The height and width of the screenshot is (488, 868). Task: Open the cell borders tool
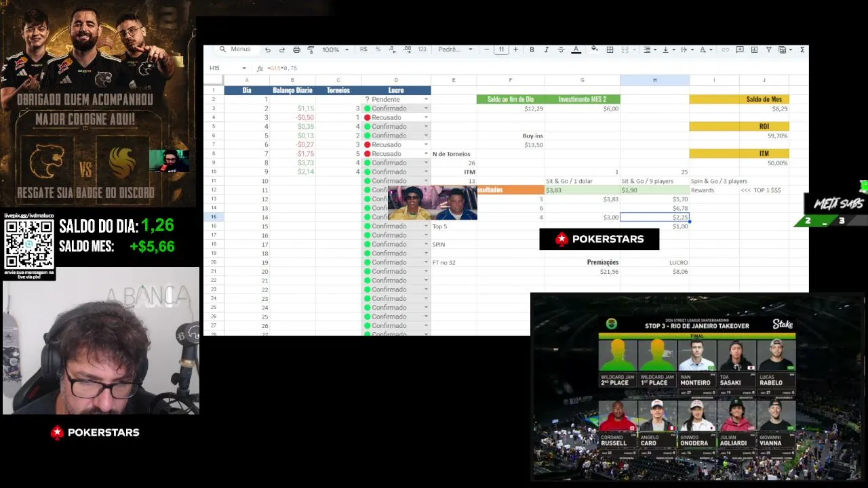[610, 49]
